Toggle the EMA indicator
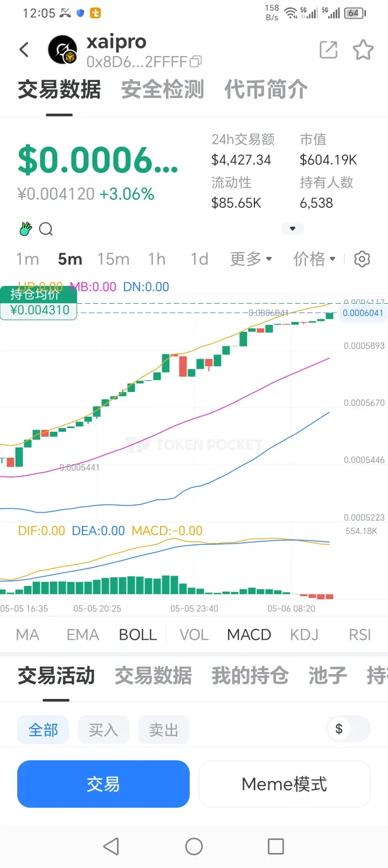This screenshot has height=868, width=388. (x=82, y=635)
